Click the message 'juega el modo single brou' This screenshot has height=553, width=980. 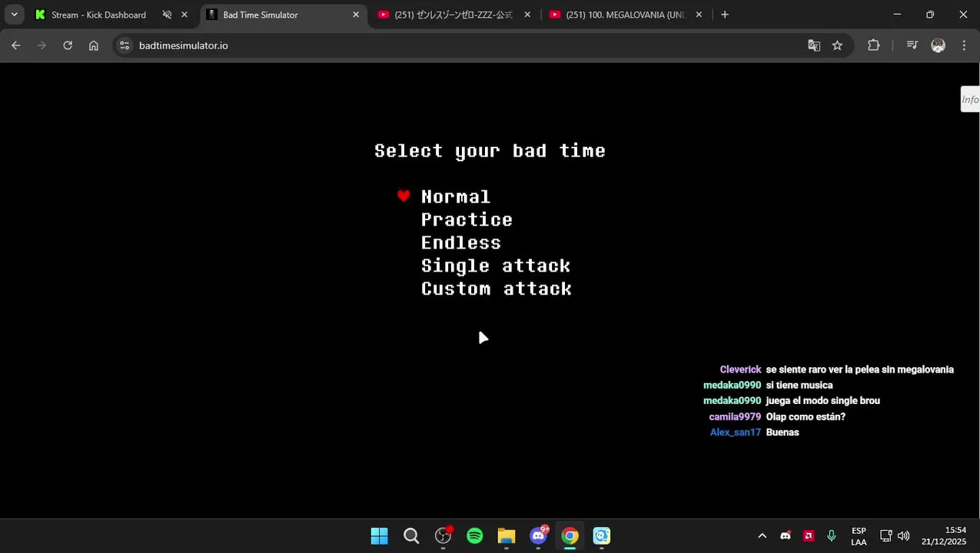point(823,401)
